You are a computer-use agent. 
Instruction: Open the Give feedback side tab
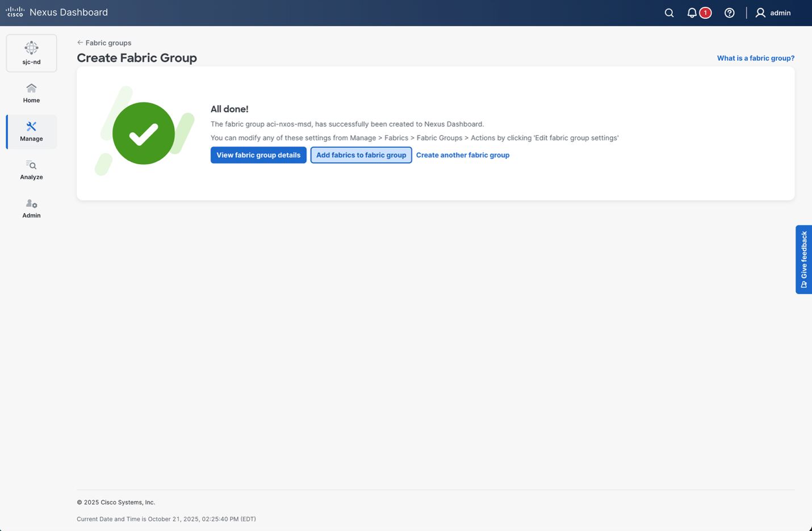pyautogui.click(x=803, y=260)
